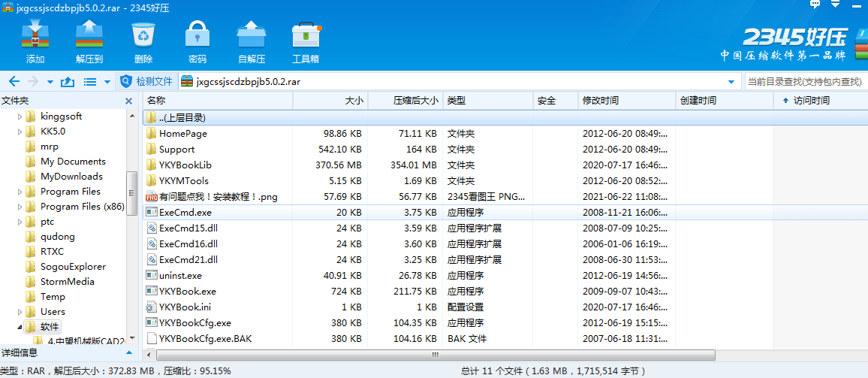Viewport: 868px width, 378px height.
Task: Click the folder tree scroll up arrow
Action: tap(131, 115)
